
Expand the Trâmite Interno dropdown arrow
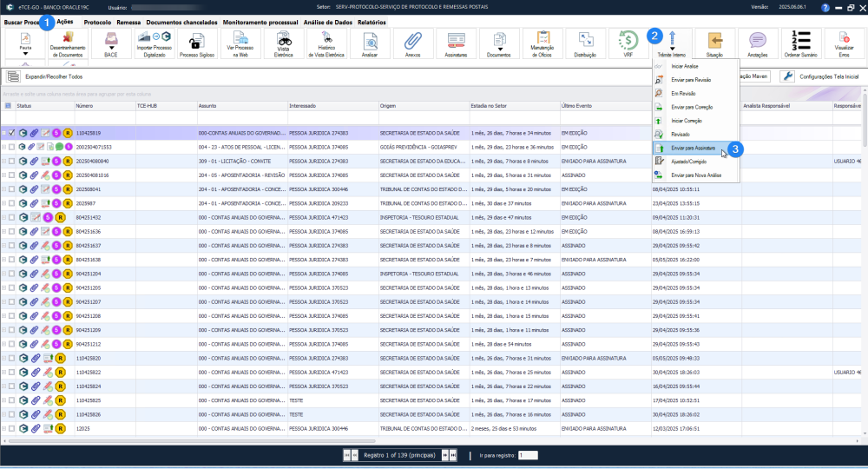(x=672, y=50)
